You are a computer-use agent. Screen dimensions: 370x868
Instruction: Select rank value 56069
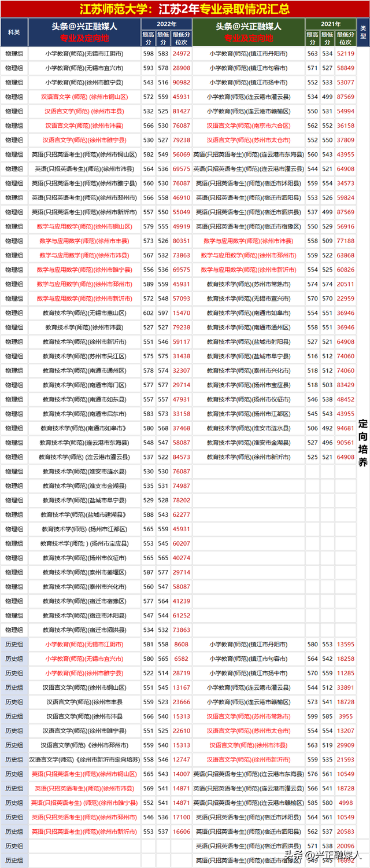(x=182, y=155)
